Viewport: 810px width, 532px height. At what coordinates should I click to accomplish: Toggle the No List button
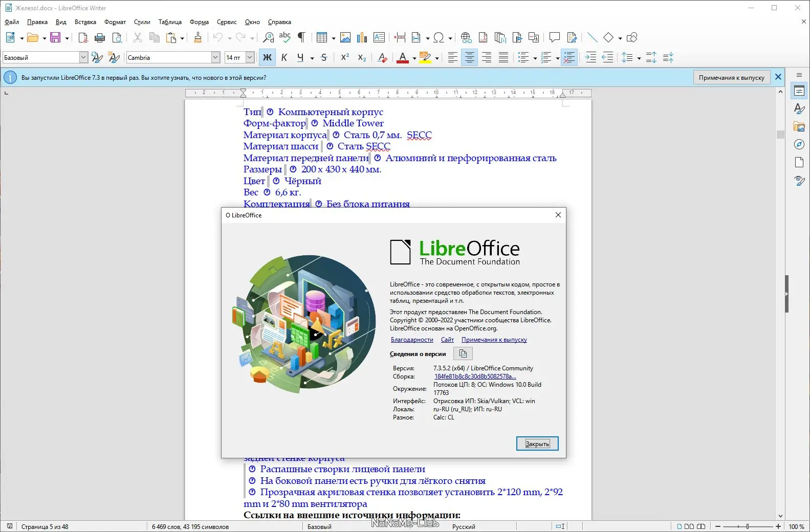point(568,58)
